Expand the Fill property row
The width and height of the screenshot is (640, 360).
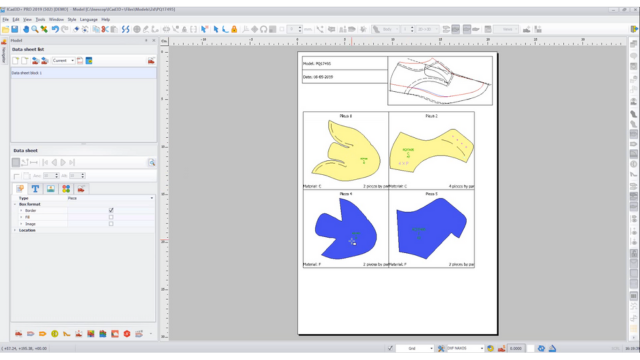pyautogui.click(x=21, y=217)
